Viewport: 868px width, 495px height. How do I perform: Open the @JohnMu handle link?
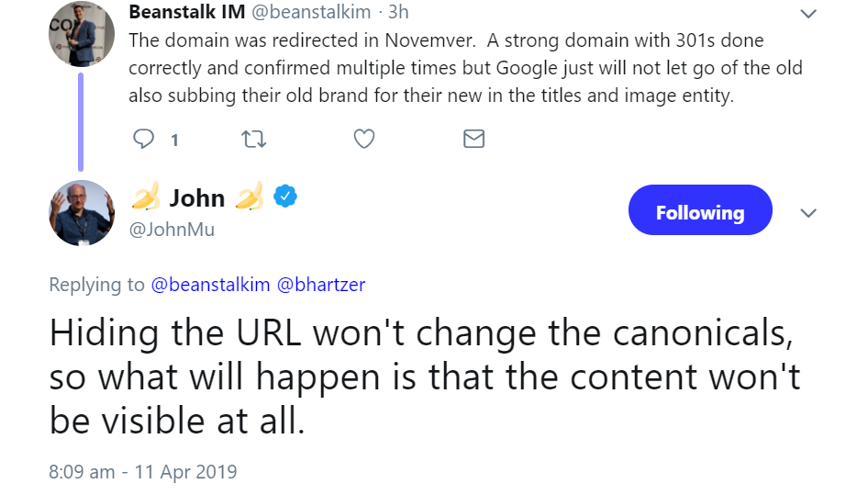[x=172, y=230]
